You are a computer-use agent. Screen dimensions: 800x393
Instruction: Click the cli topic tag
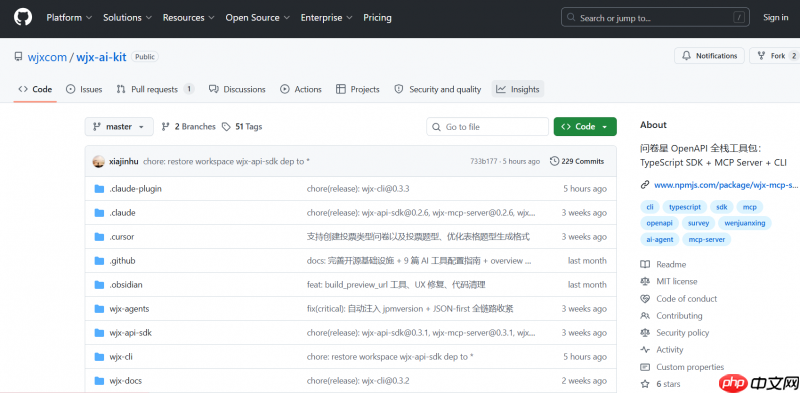649,207
